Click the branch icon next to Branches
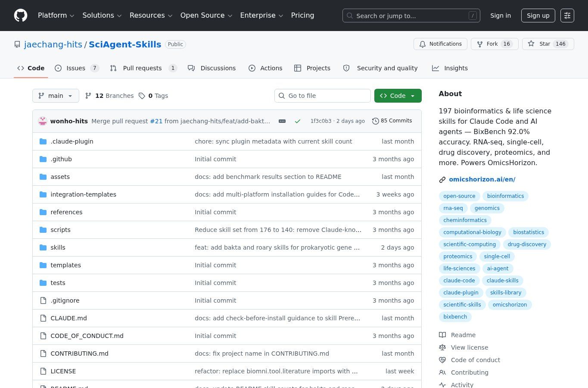The height and width of the screenshot is (388, 588). click(88, 96)
